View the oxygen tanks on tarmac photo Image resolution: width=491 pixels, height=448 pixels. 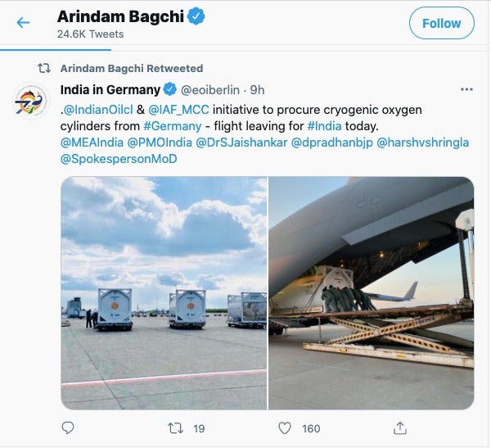click(164, 293)
